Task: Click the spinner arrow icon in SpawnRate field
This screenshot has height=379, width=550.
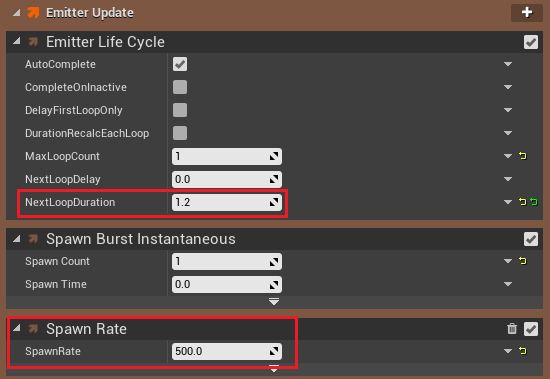Action: pos(274,351)
